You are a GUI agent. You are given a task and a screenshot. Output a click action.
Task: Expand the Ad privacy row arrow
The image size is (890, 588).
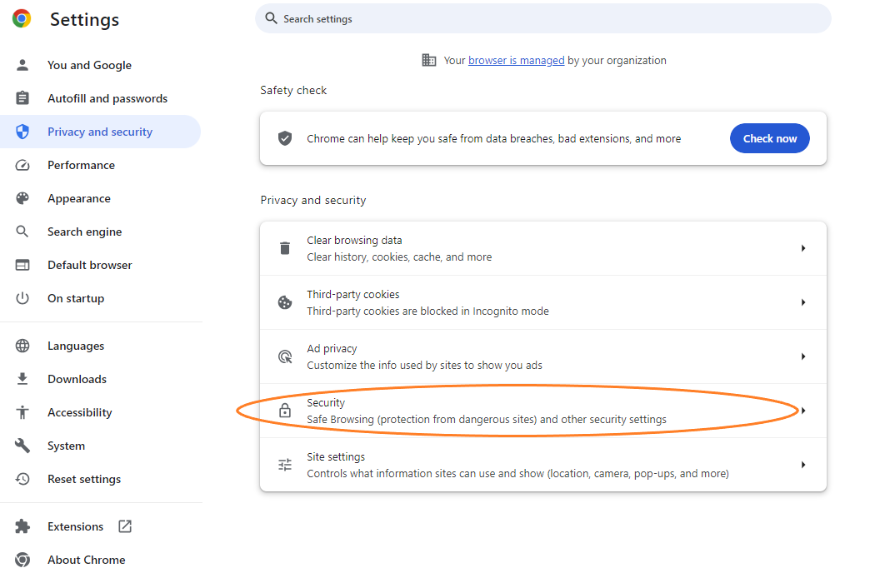803,356
